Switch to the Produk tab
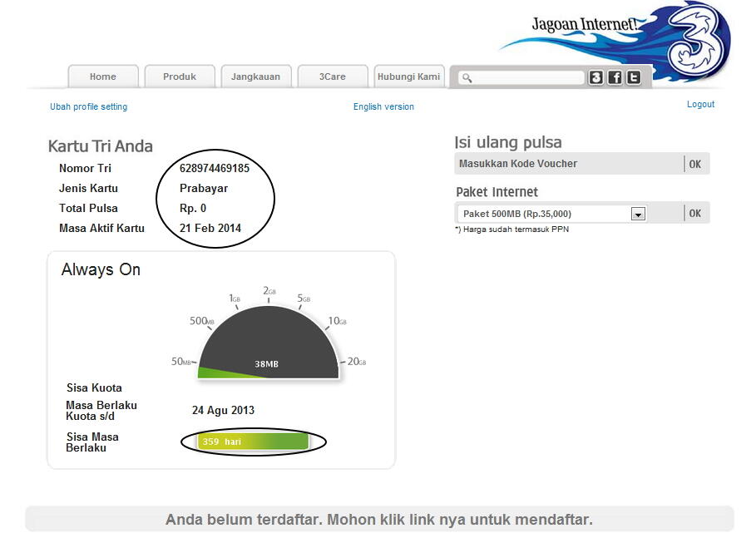Screen dimensions: 756x538 180,77
